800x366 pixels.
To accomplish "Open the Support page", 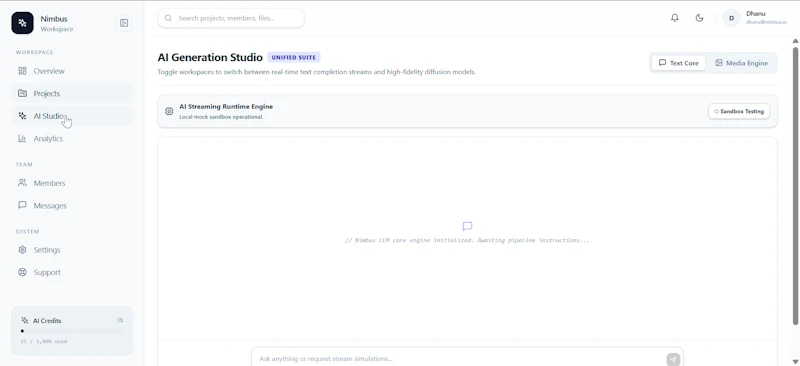I will tap(71, 272).
